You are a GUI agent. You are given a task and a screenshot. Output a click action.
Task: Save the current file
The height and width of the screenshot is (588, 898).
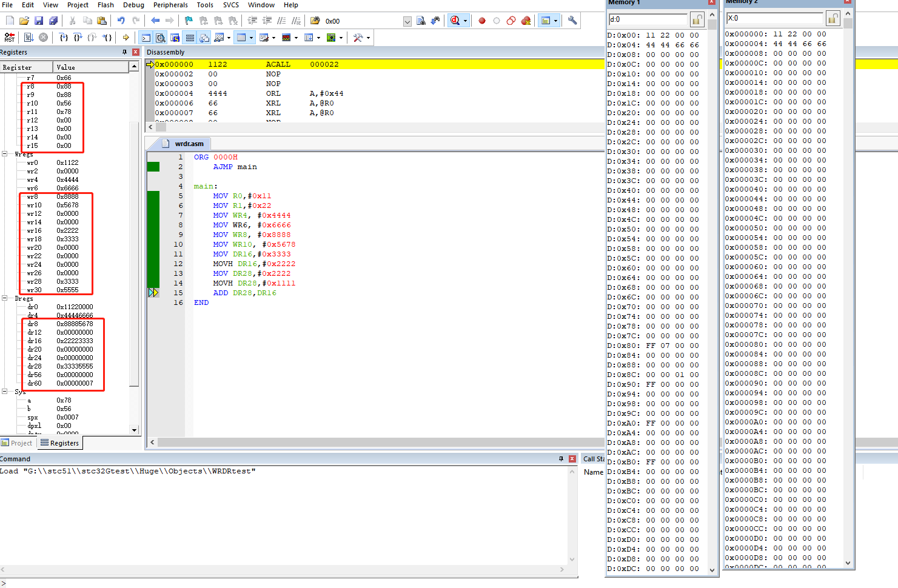[x=39, y=21]
